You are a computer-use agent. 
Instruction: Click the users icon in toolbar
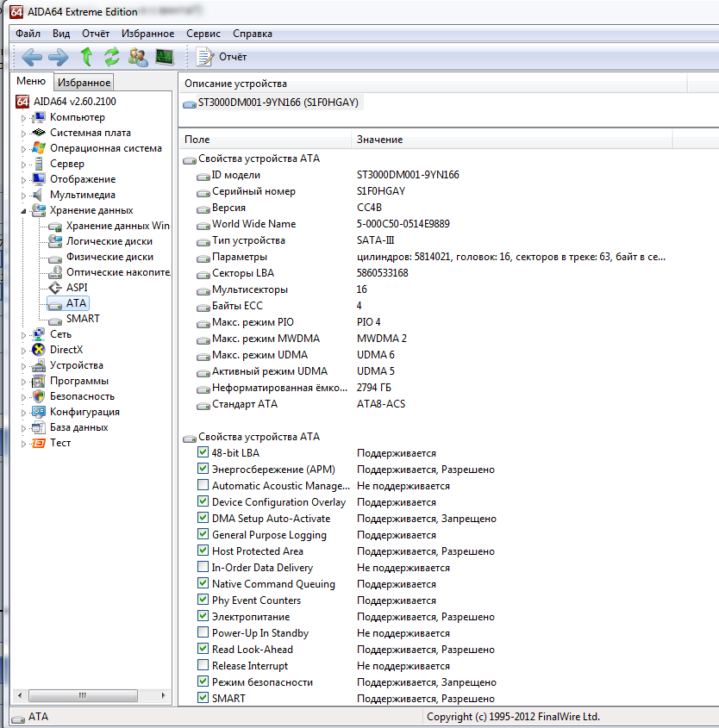[x=138, y=57]
